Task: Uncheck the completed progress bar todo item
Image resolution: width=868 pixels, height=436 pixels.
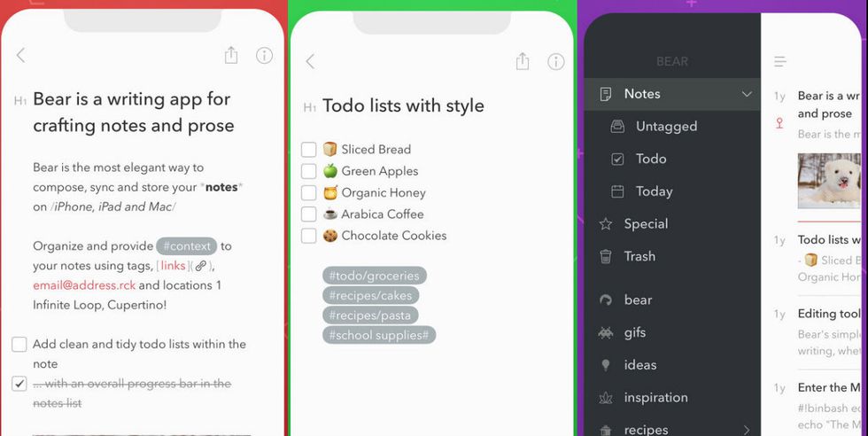Action: (x=19, y=384)
